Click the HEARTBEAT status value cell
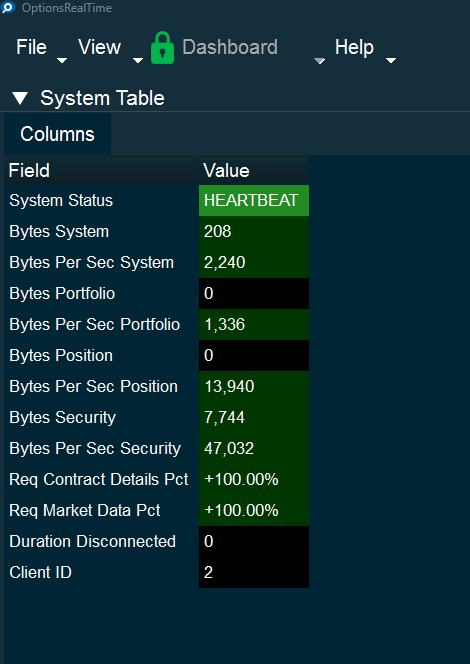 [254, 200]
